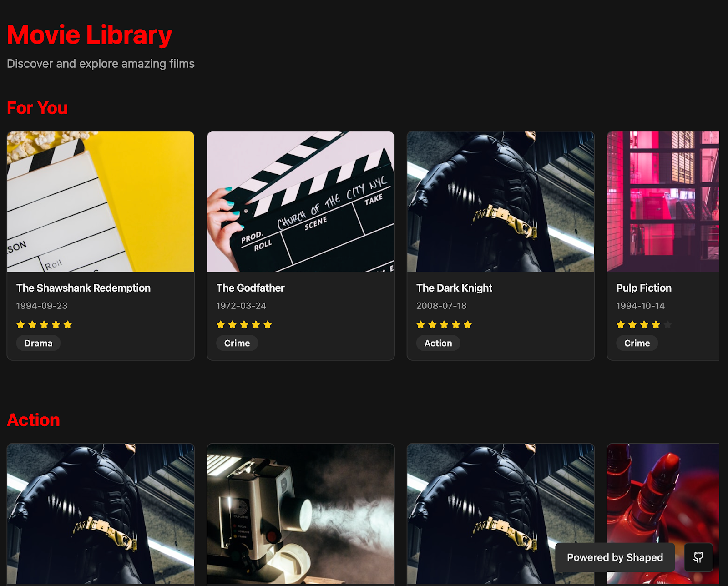
Task: Click Pulp Fiction's Crime genre tag
Action: click(x=637, y=343)
